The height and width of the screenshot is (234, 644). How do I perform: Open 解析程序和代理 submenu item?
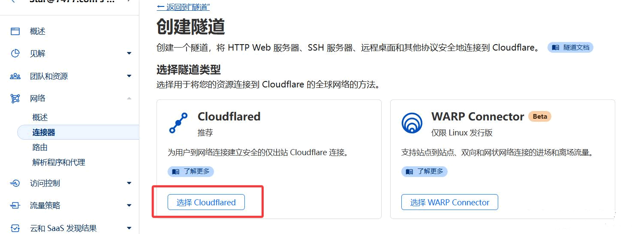pos(59,162)
